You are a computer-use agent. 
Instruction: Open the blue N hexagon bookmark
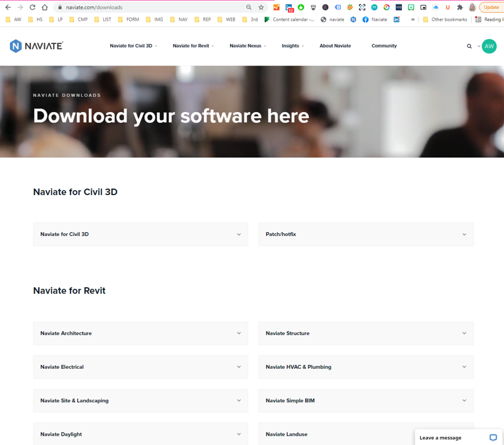coord(353,20)
